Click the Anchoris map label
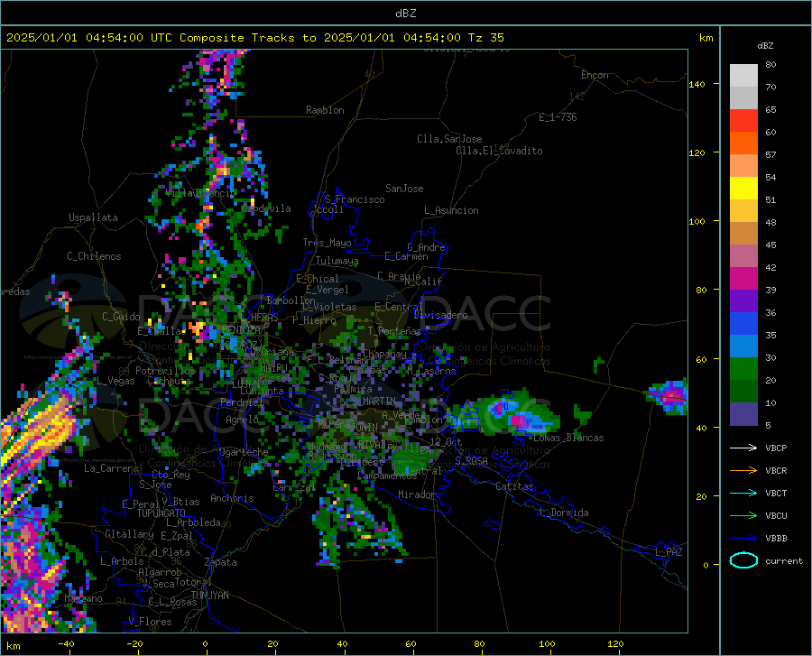This screenshot has height=656, width=812. [x=232, y=498]
